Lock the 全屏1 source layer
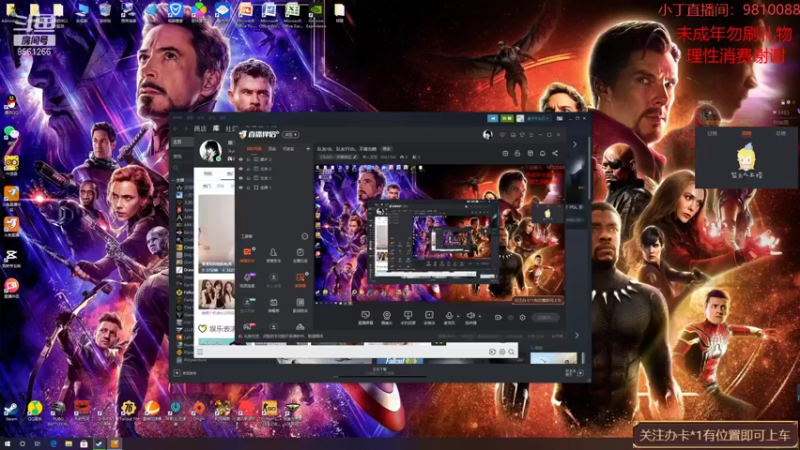This screenshot has height=450, width=800. pyautogui.click(x=249, y=187)
